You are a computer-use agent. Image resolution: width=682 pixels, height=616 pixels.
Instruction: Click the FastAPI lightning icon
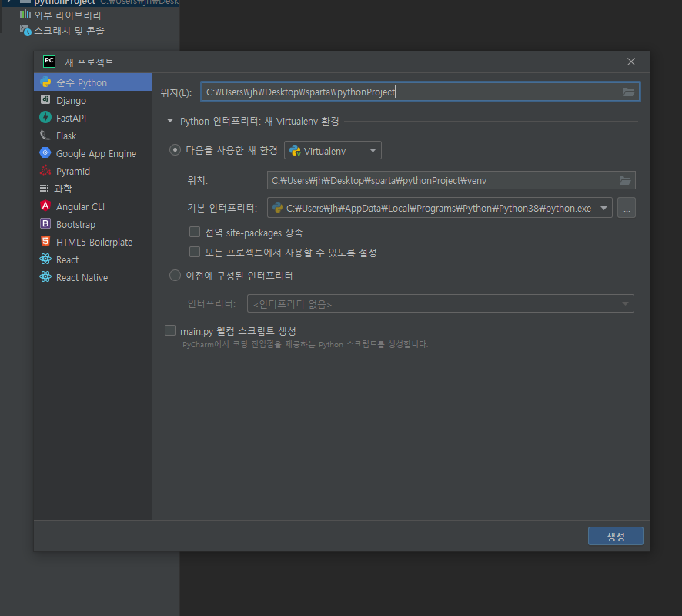45,118
